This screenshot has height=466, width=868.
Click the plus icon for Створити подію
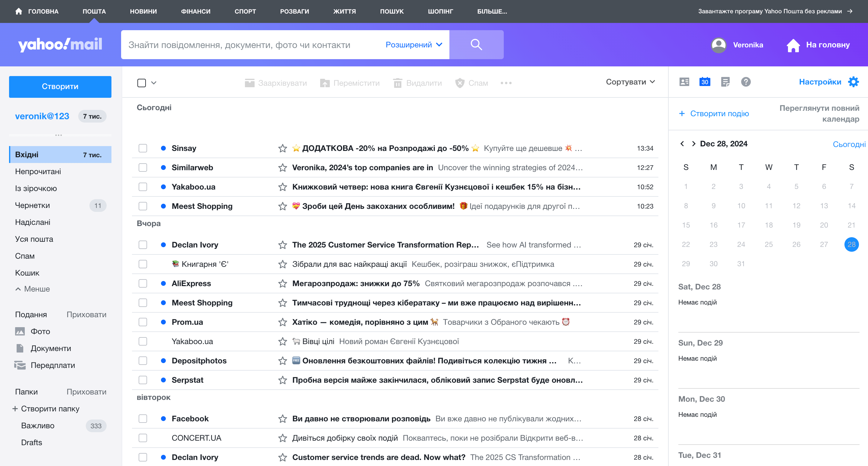[682, 113]
